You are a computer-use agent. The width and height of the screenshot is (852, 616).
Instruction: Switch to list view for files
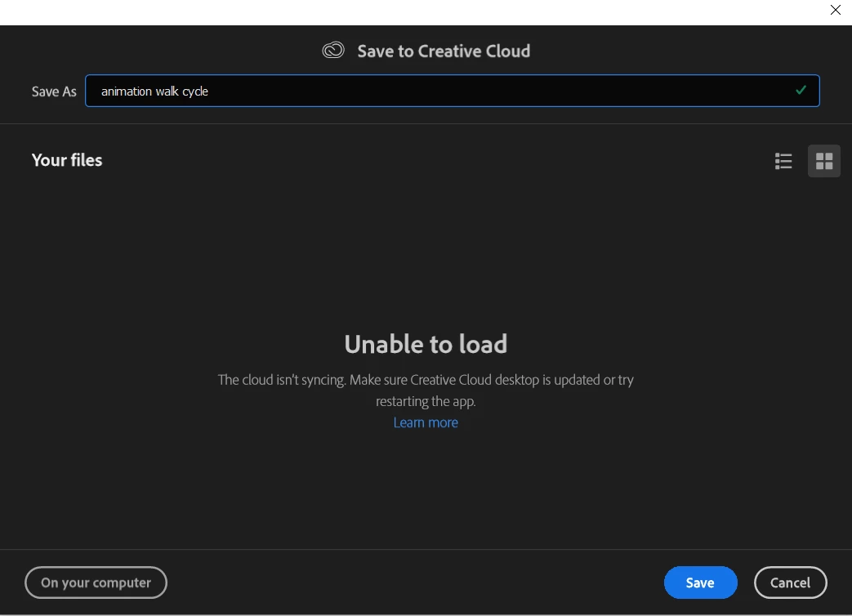point(783,161)
